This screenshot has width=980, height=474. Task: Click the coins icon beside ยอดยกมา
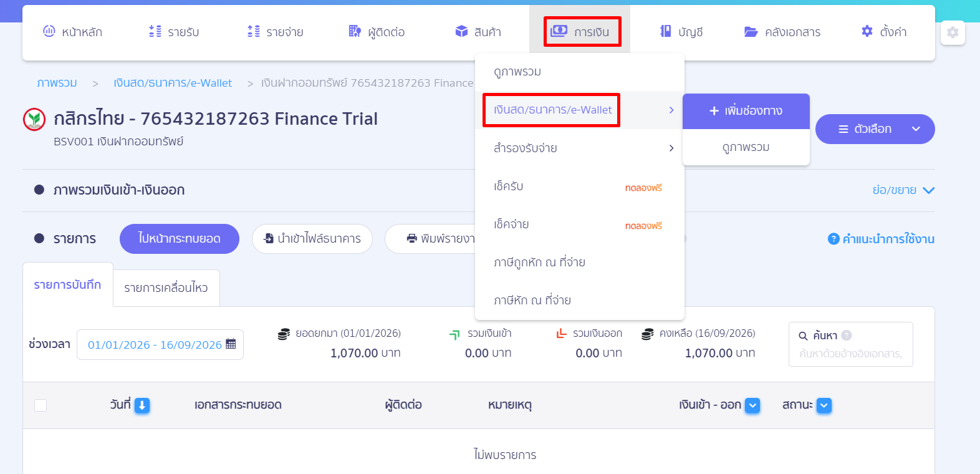click(x=284, y=334)
